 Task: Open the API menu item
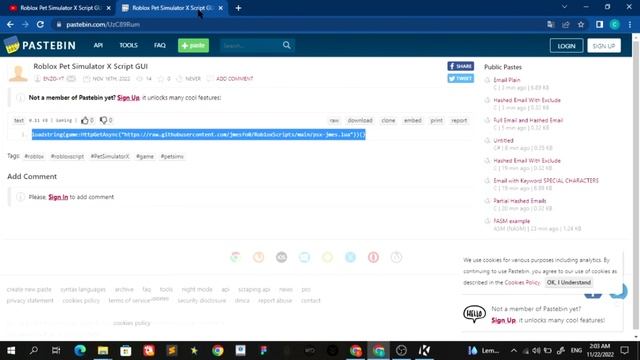(x=98, y=45)
